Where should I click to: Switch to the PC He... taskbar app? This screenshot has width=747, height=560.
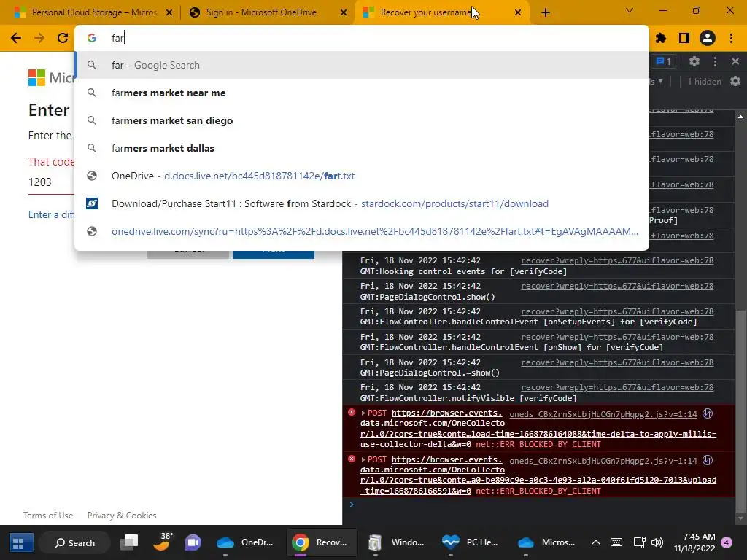[x=471, y=542]
